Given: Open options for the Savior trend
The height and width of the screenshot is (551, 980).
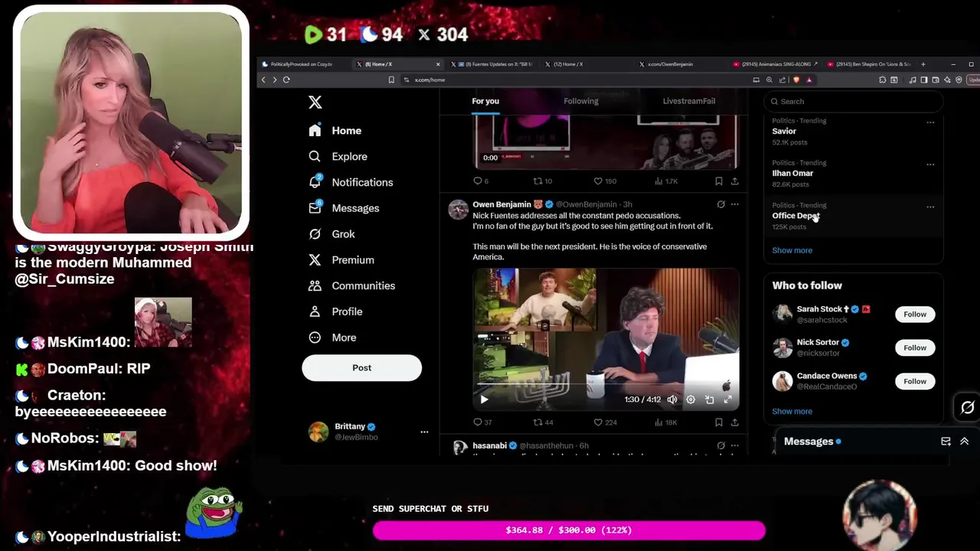Looking at the screenshot, I should coord(930,122).
